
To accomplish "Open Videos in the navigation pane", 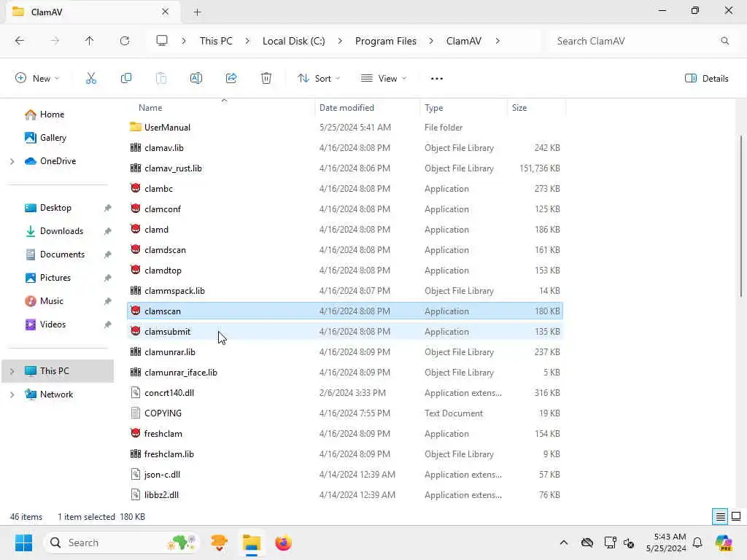I will coord(53,324).
